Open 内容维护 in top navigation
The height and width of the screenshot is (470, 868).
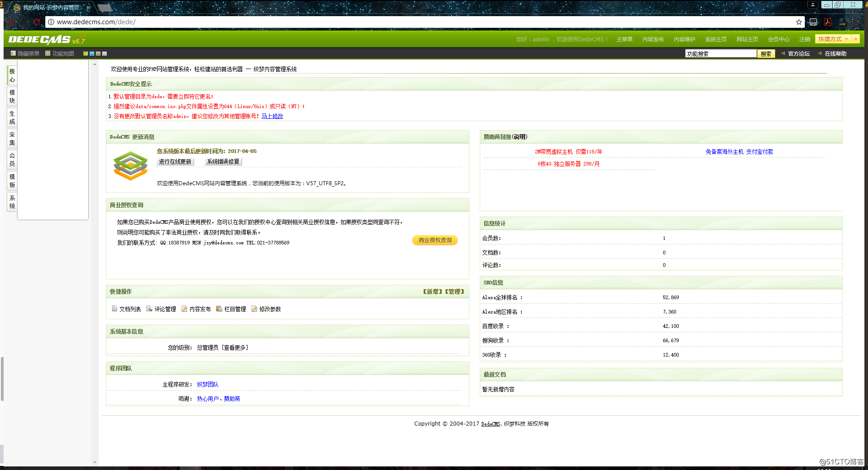(x=684, y=39)
